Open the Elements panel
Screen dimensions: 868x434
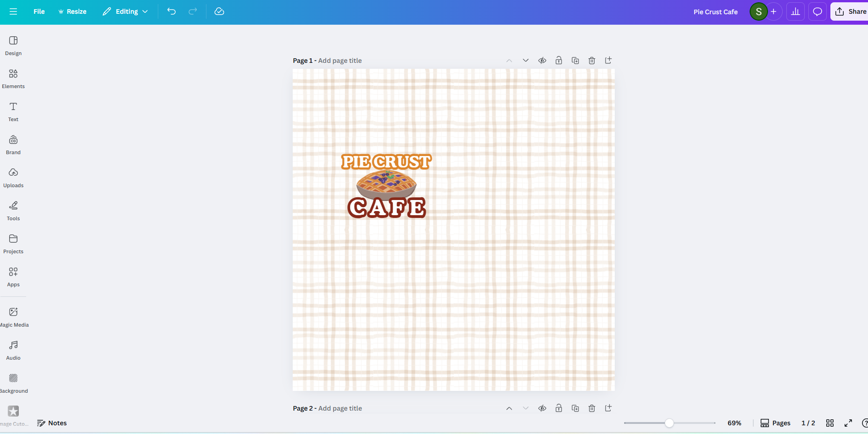click(x=13, y=79)
